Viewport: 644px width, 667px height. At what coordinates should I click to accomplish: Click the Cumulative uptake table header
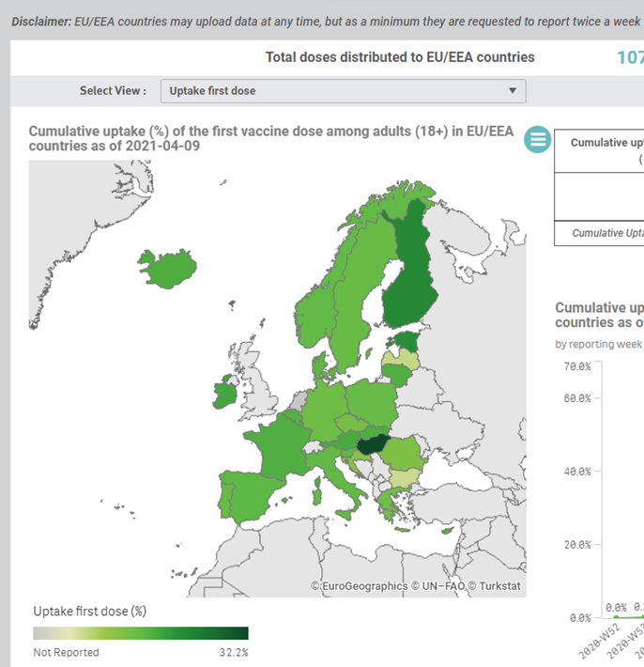click(606, 143)
